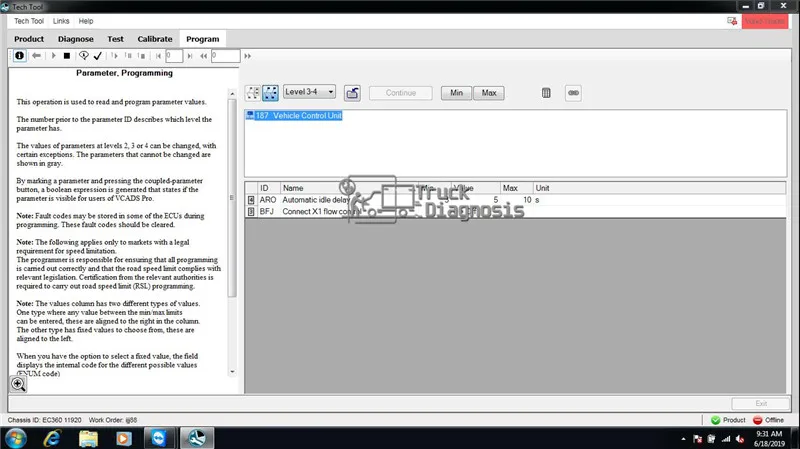Click the Tech Tool taskbar icon
Screen dimensions: 800x449
pos(196,438)
